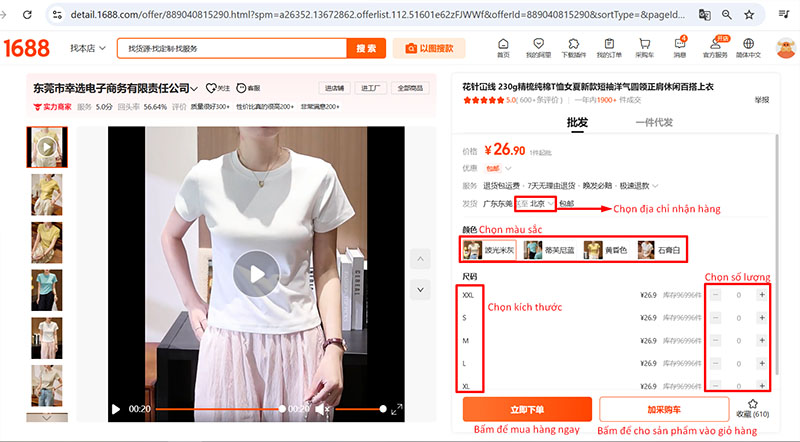Switch to the 一件代发 tab

(x=654, y=123)
